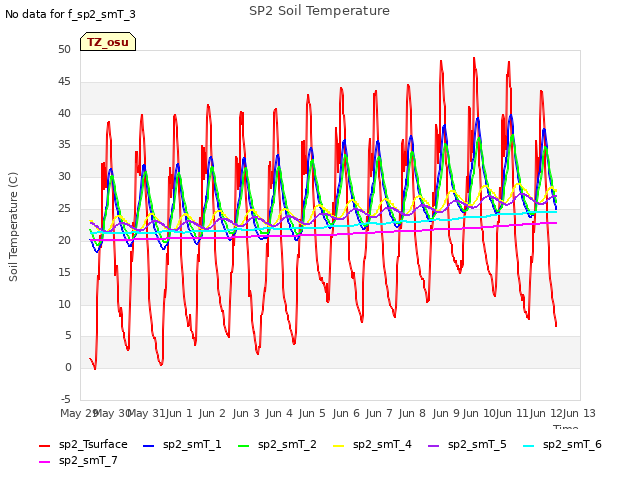The height and width of the screenshot is (480, 640).
Task: Click the x-axis date label Jun 9
Action: click(x=446, y=413)
